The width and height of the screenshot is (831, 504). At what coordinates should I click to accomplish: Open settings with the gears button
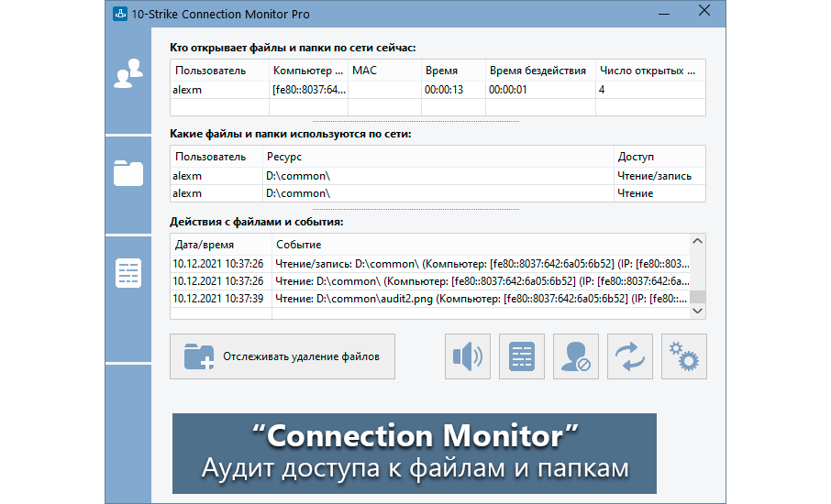(x=684, y=356)
